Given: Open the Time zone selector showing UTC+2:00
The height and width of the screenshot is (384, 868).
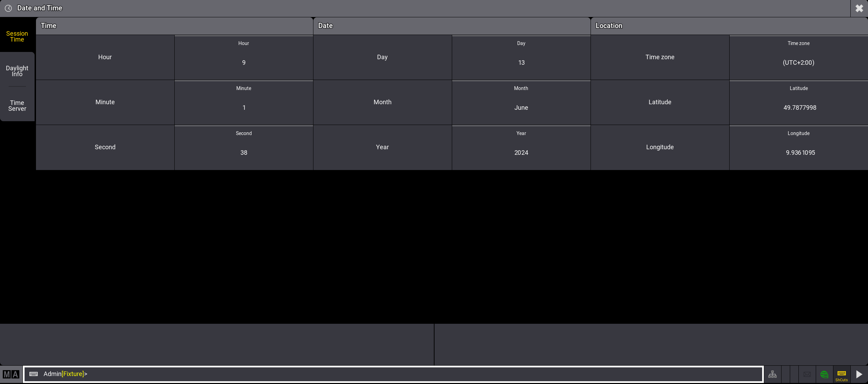Looking at the screenshot, I should (798, 57).
